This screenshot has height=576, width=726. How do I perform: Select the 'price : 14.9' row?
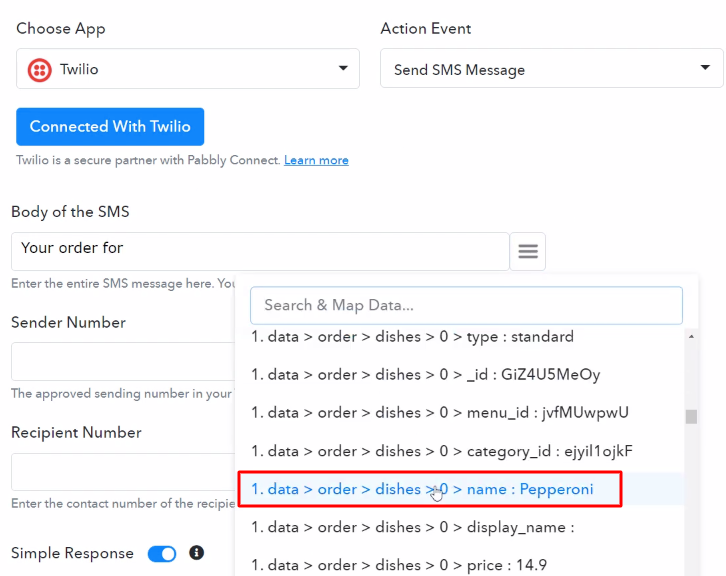460,565
